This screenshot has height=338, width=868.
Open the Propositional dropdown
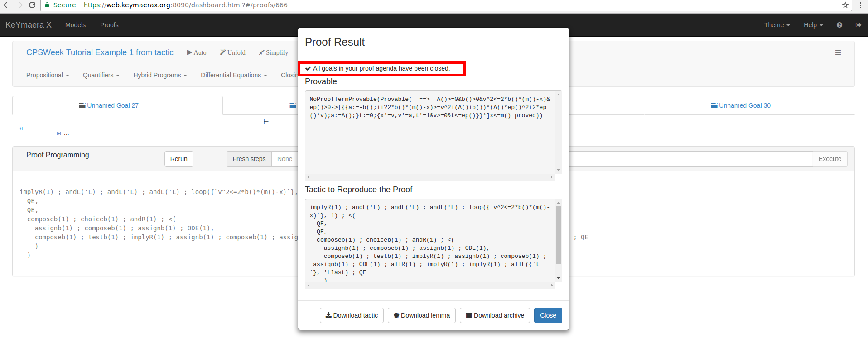pos(48,75)
